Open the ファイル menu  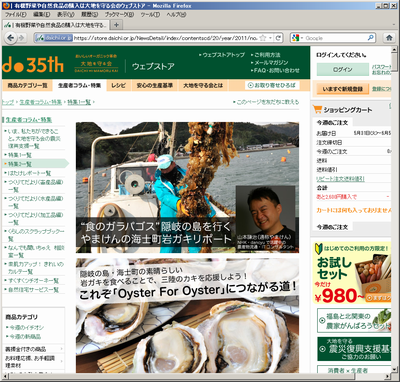coord(15,15)
